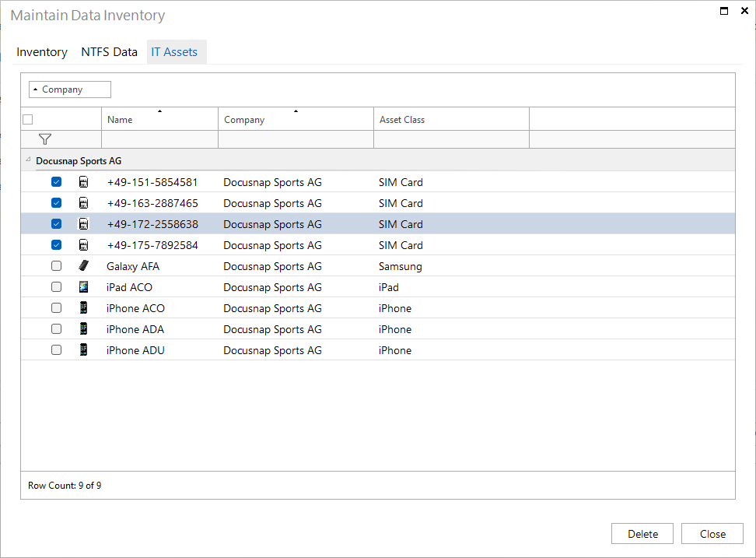Collapse the Docusnap Sports AG group
Image resolution: width=756 pixels, height=558 pixels.
click(x=28, y=160)
